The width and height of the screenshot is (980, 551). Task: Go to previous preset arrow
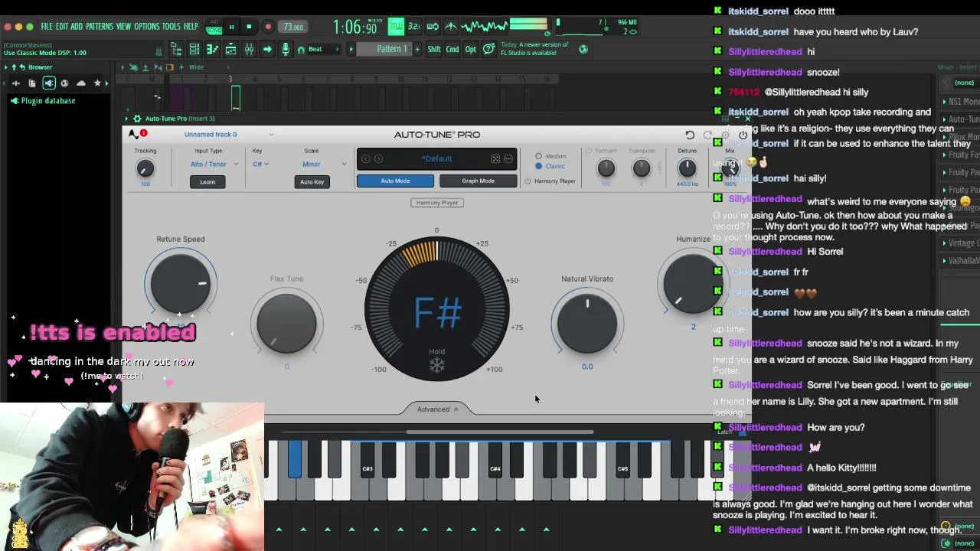pyautogui.click(x=365, y=158)
